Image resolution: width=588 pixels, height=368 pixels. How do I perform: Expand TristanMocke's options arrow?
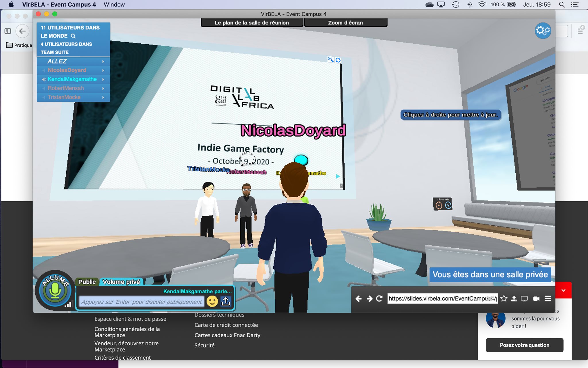103,97
